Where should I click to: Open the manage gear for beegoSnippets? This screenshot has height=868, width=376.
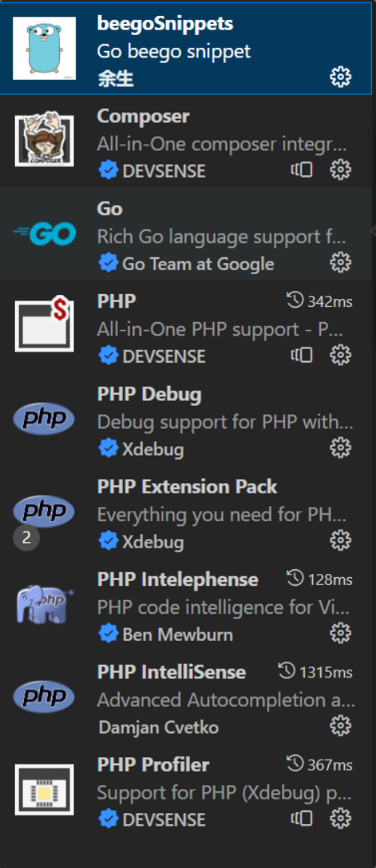[340, 77]
